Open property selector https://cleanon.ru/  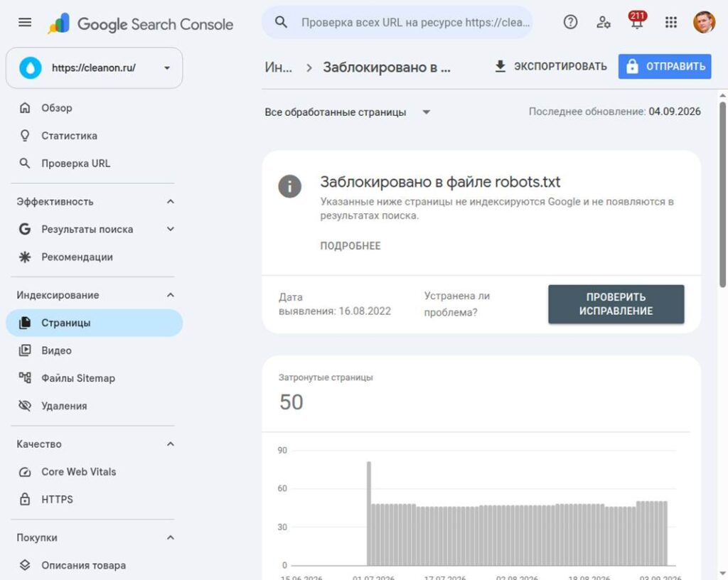pyautogui.click(x=95, y=68)
